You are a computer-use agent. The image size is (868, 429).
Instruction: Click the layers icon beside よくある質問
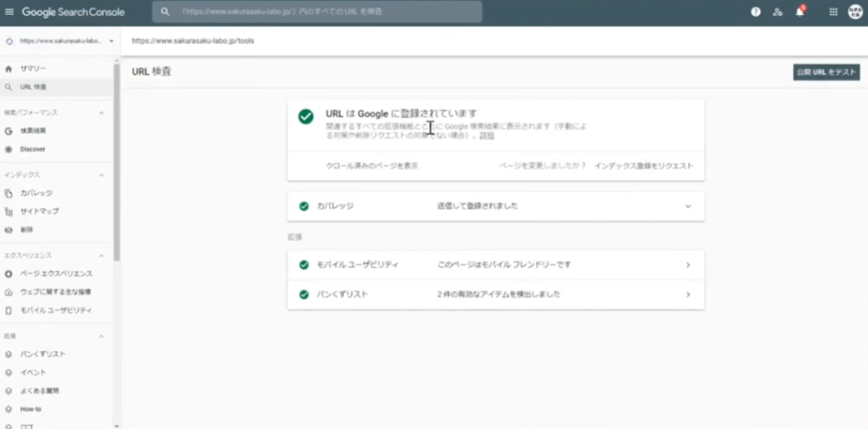point(8,391)
